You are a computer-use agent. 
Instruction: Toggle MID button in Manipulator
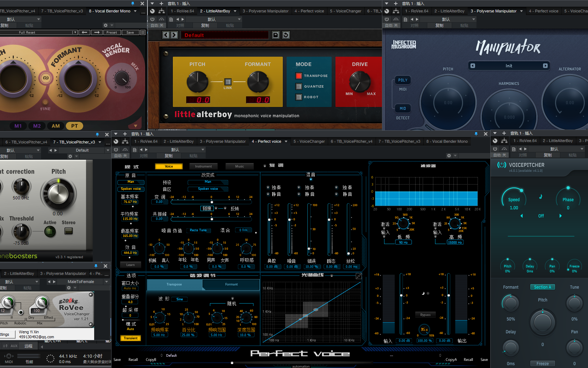403,108
